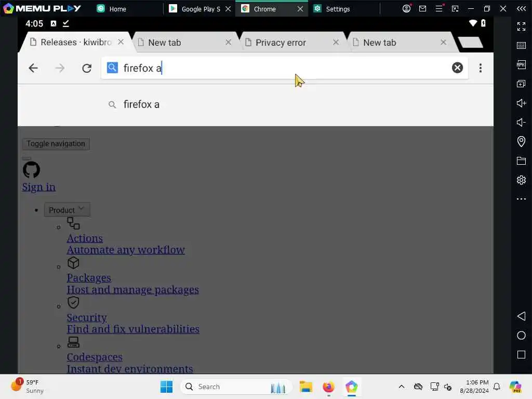532x399 pixels.
Task: Click the Windows taskbar Search box
Action: pyautogui.click(x=236, y=387)
